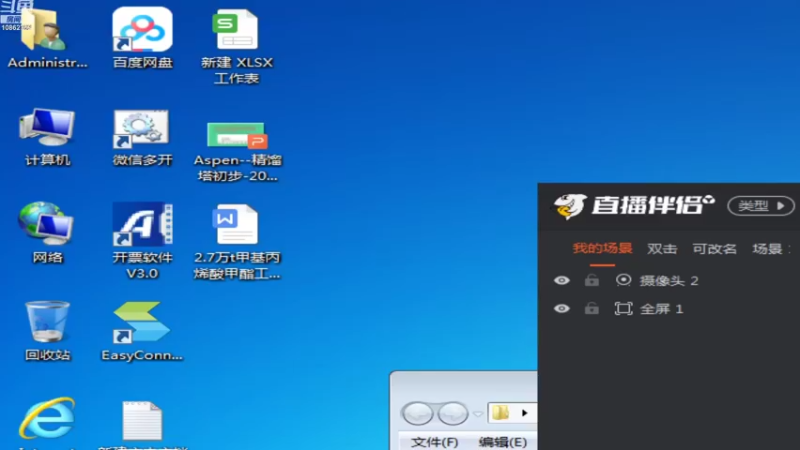Click Explorer window back button
800x450 pixels.
pos(418,413)
